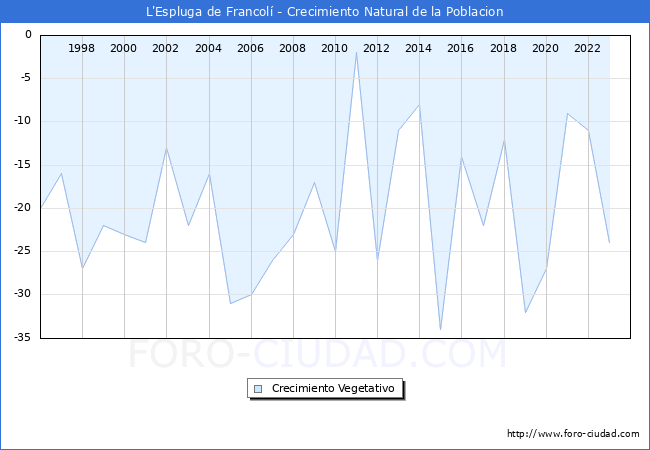Select the 2018 year label
Screen dimensions: 650x450
tap(503, 48)
